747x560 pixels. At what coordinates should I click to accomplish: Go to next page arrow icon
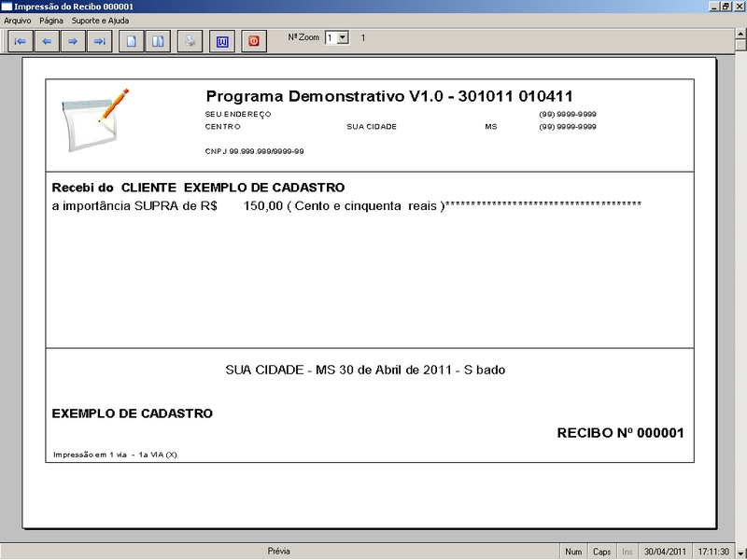[x=73, y=41]
